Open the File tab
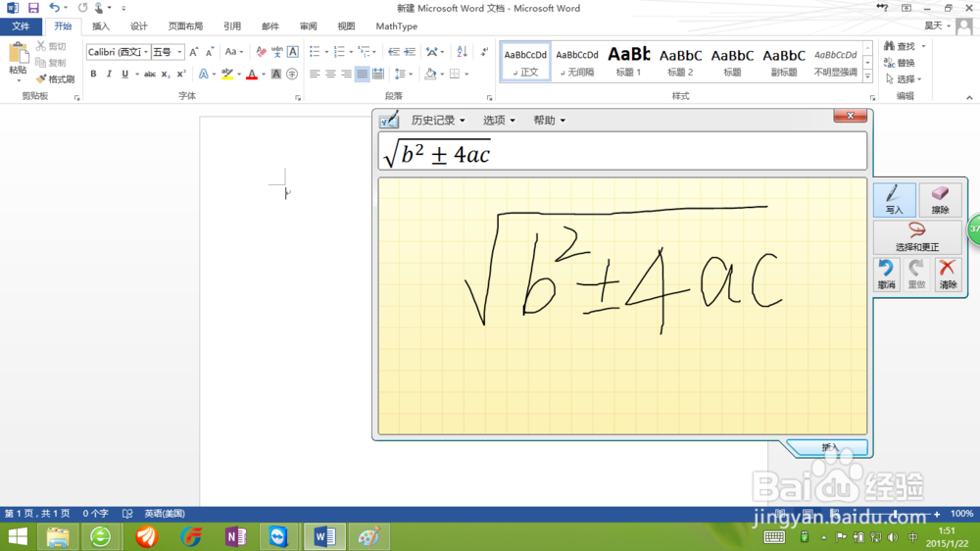980x551 pixels. click(21, 26)
